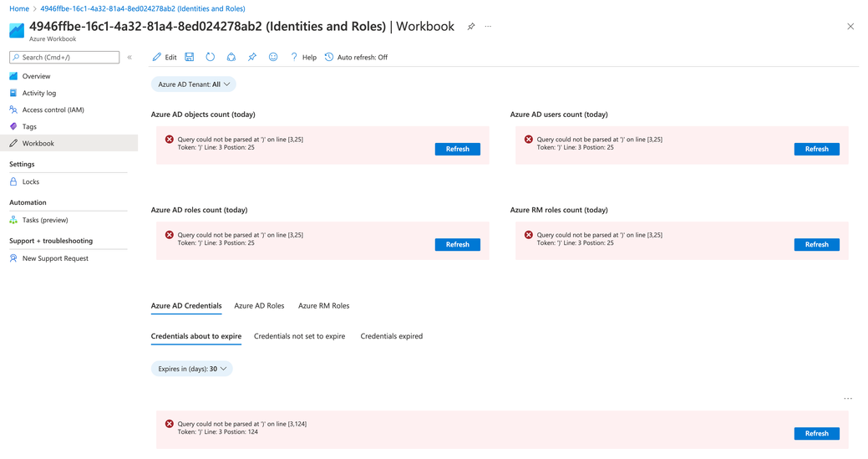The image size is (868, 459).
Task: Click the Edit pencil icon in toolbar
Action: [157, 57]
